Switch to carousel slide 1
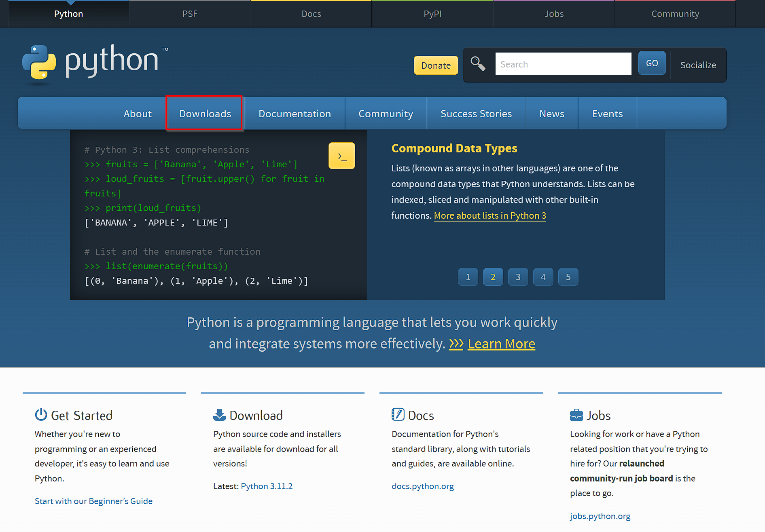This screenshot has height=532, width=765. pyautogui.click(x=468, y=277)
